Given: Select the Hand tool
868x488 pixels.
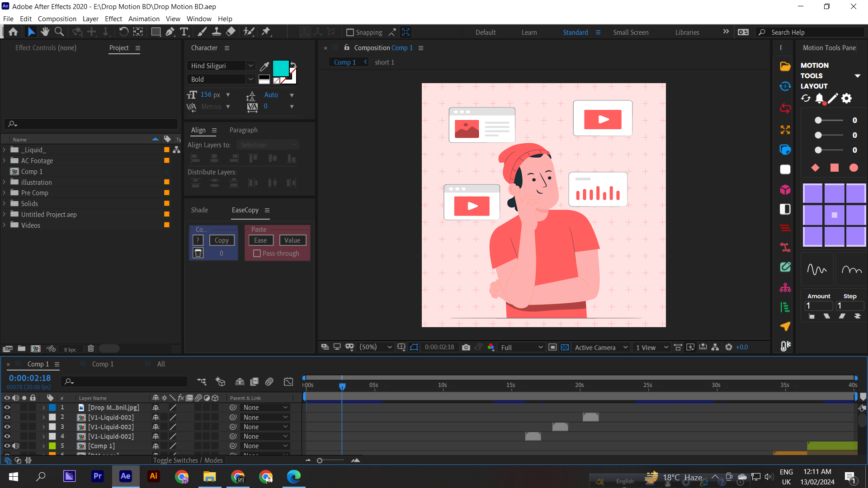Looking at the screenshot, I should click(45, 32).
